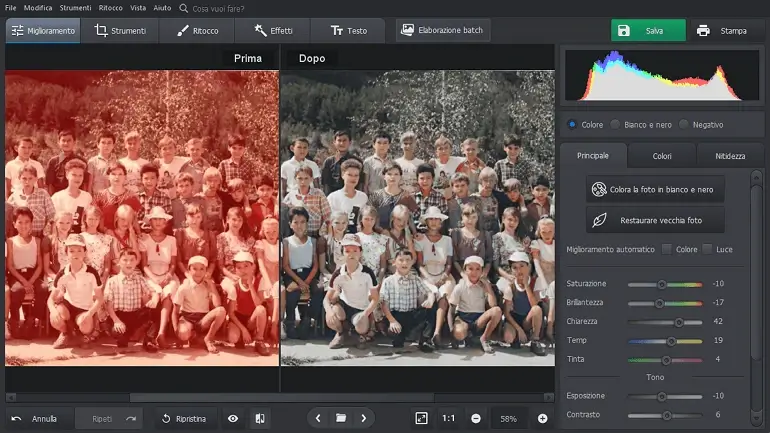Switch to the Testo tab
This screenshot has width=770, height=433.
(348, 30)
